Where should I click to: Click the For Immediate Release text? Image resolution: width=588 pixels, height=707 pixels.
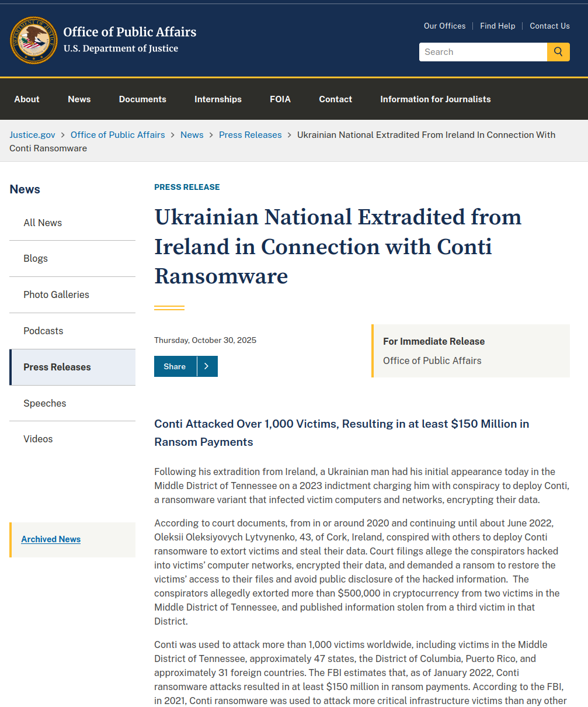coord(434,341)
